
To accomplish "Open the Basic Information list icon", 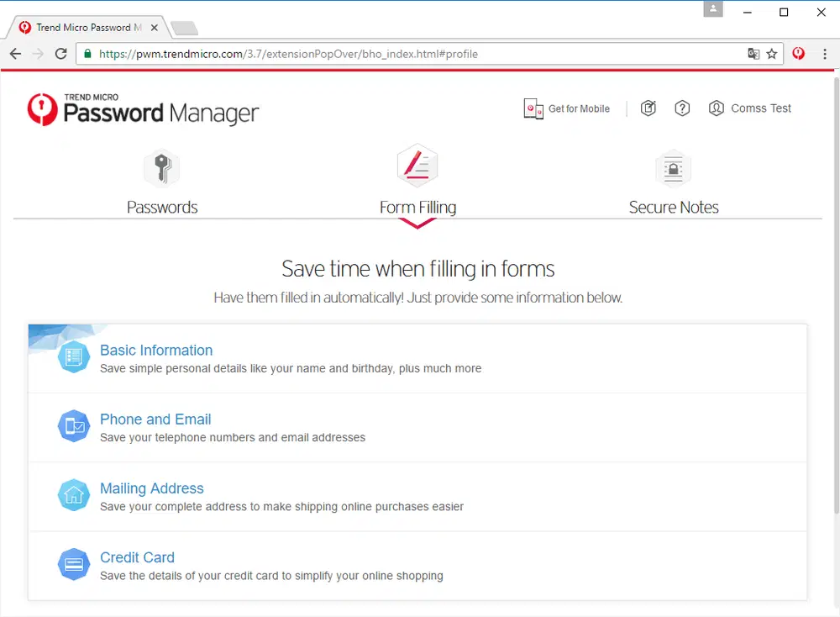I will click(73, 356).
